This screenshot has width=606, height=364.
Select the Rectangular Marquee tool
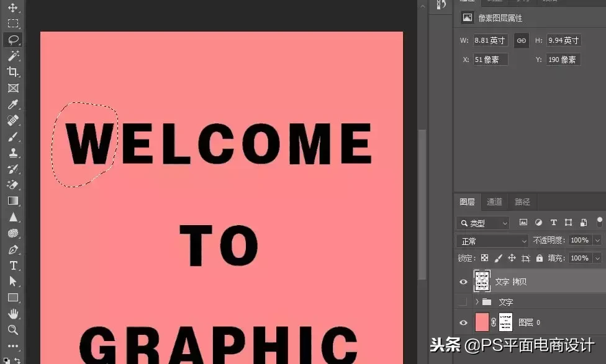coord(13,23)
